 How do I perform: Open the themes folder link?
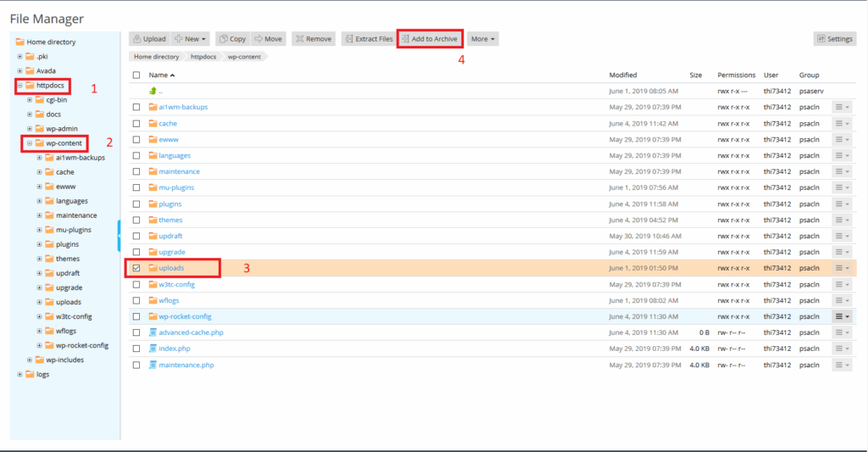tap(170, 220)
